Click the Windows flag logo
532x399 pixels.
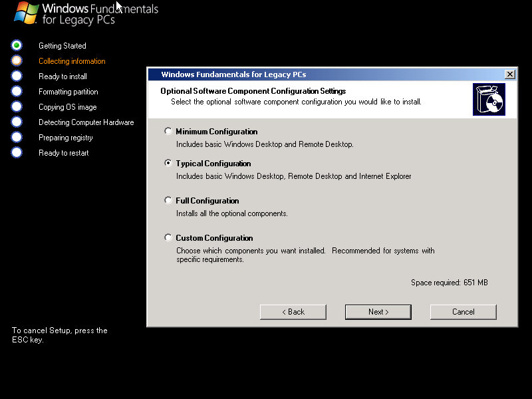coord(25,13)
